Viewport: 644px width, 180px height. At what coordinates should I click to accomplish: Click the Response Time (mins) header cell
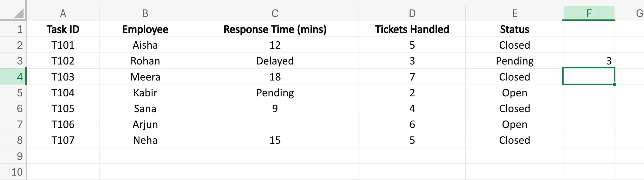275,29
